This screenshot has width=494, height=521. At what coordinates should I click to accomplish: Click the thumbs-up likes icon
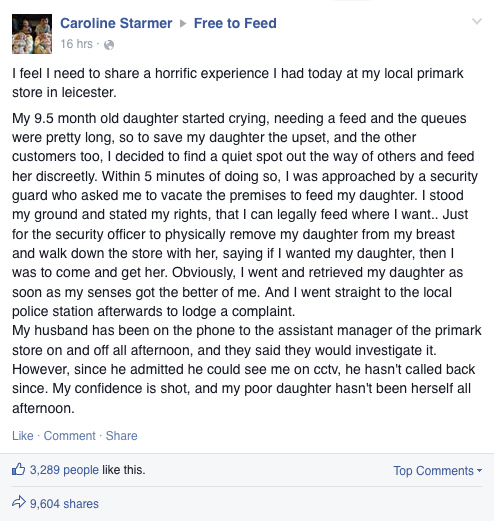pos(19,469)
